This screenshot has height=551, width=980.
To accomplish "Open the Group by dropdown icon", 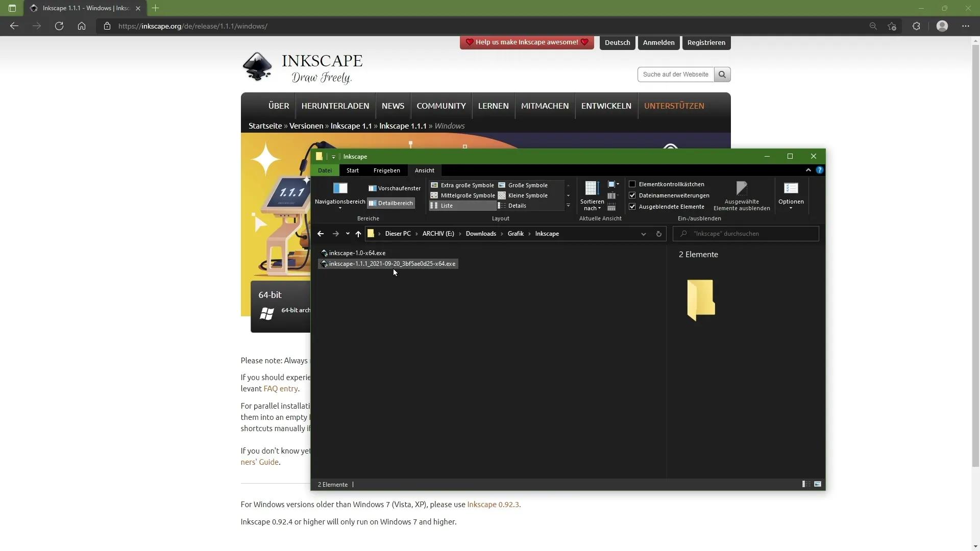I will click(x=614, y=184).
